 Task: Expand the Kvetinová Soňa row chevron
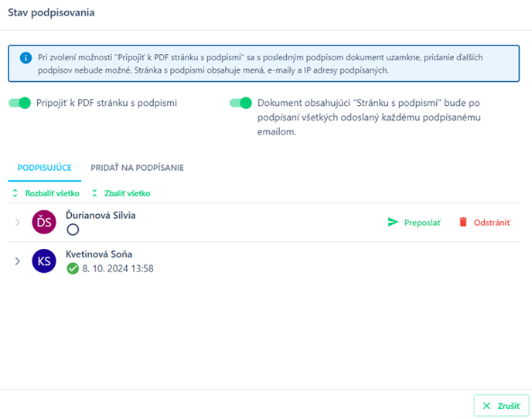click(x=17, y=261)
